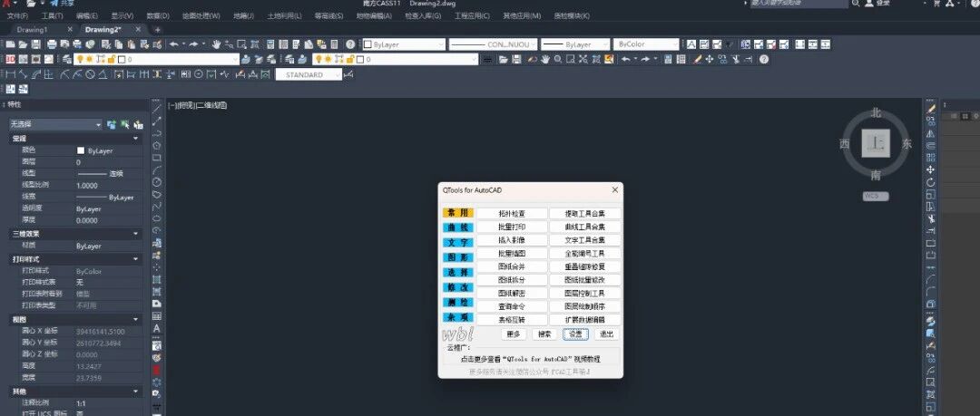Click the Zoom magnifier icon in the second-row toolbar
The width and height of the screenshot is (980, 416).
tap(557, 59)
